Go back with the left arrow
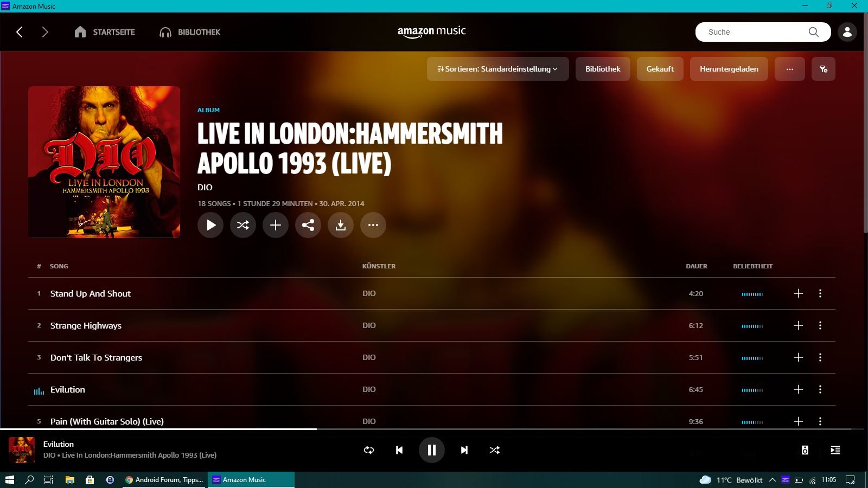Image resolution: width=868 pixels, height=488 pixels. (20, 32)
